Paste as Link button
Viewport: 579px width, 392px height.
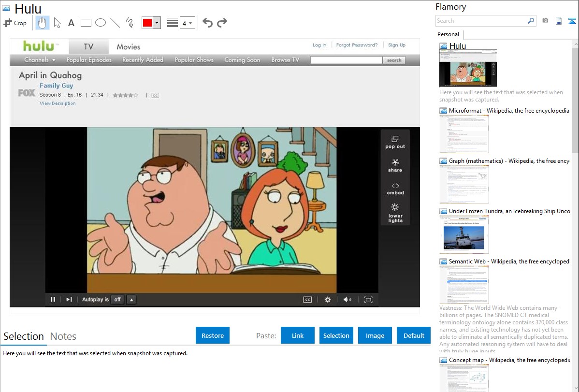[298, 335]
